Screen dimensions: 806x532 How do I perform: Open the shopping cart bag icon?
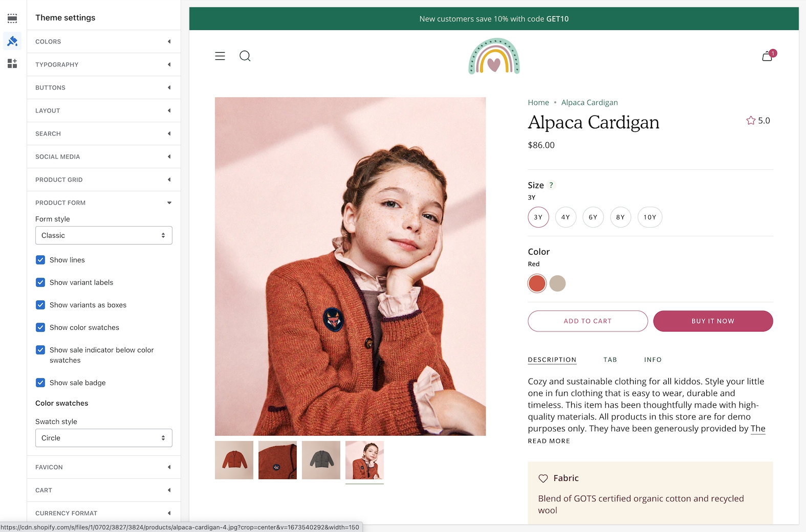point(767,56)
